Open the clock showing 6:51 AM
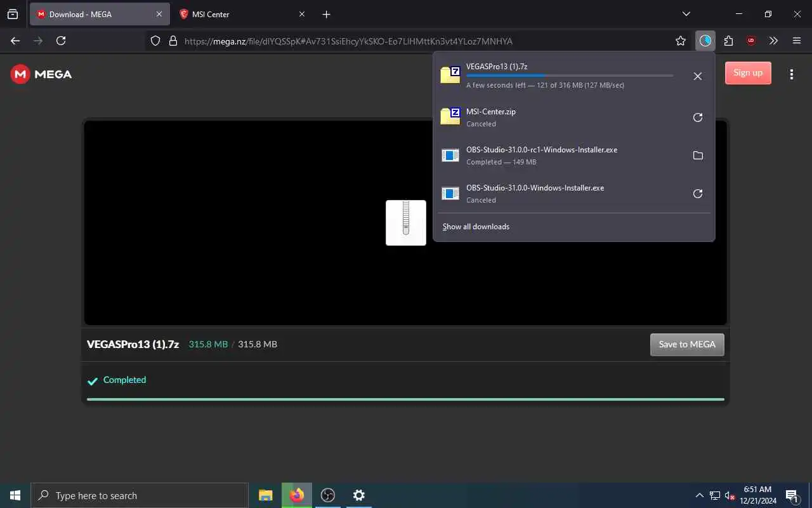Viewport: 812px width, 508px height. point(758,495)
